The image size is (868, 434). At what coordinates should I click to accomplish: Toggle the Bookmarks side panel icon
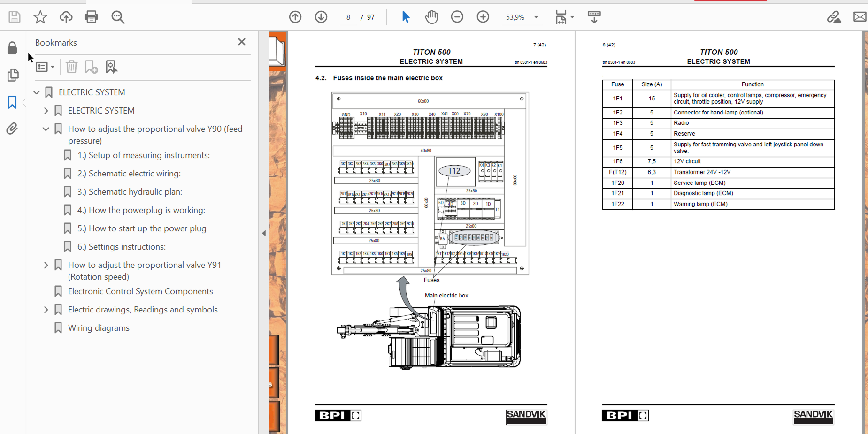click(x=12, y=102)
